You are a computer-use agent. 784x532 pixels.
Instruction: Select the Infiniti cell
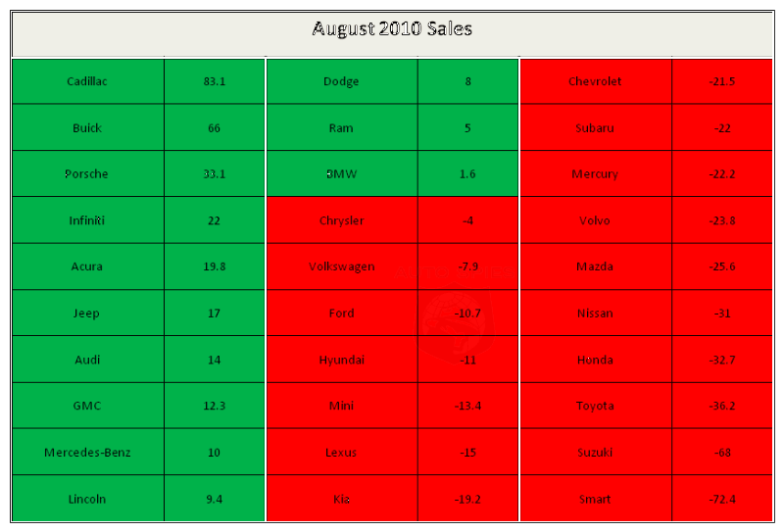point(88,220)
